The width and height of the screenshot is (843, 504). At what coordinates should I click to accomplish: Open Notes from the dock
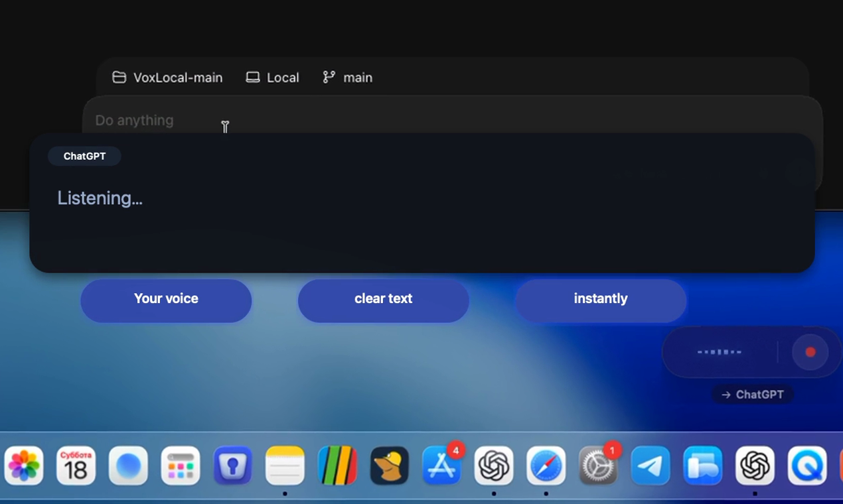point(285,466)
